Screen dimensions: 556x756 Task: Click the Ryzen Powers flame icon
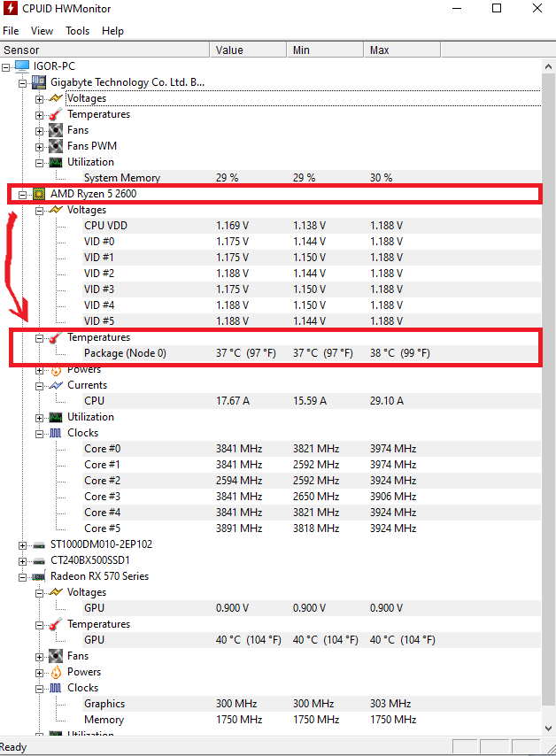[56, 370]
